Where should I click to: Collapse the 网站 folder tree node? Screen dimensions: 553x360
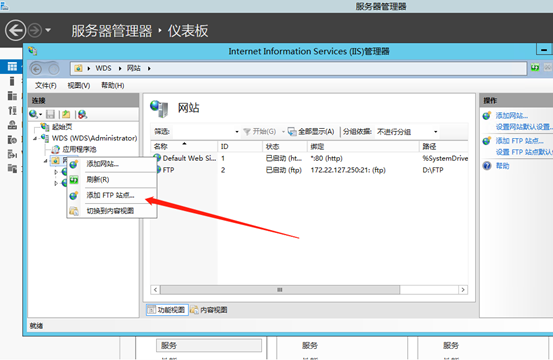click(x=45, y=161)
